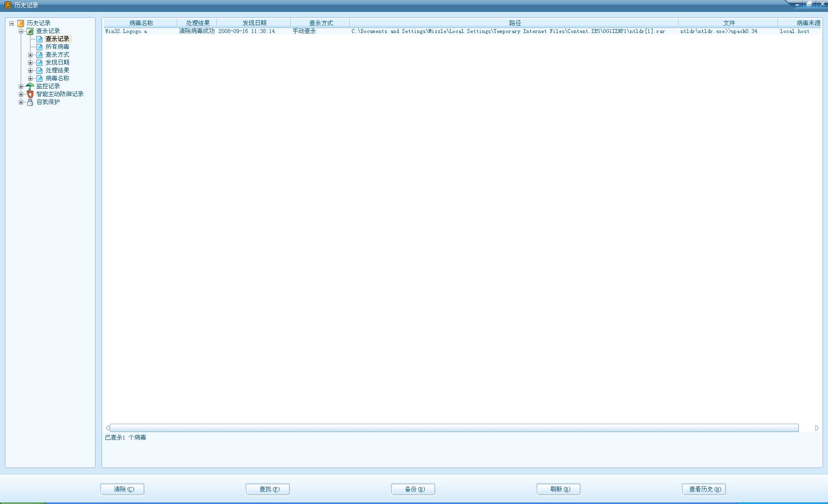Image resolution: width=828 pixels, height=504 pixels.
Task: Select the glove icon of 智能主动防御记录
Action: [x=30, y=94]
